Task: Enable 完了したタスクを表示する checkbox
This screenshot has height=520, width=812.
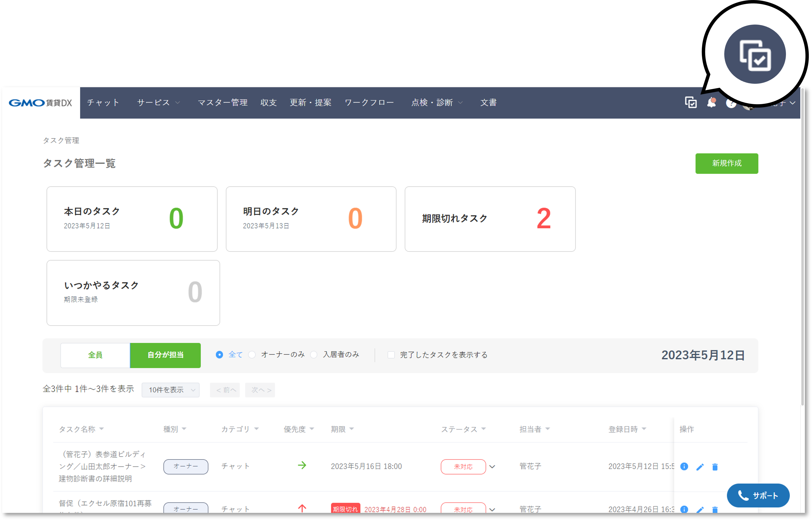Action: pyautogui.click(x=391, y=354)
